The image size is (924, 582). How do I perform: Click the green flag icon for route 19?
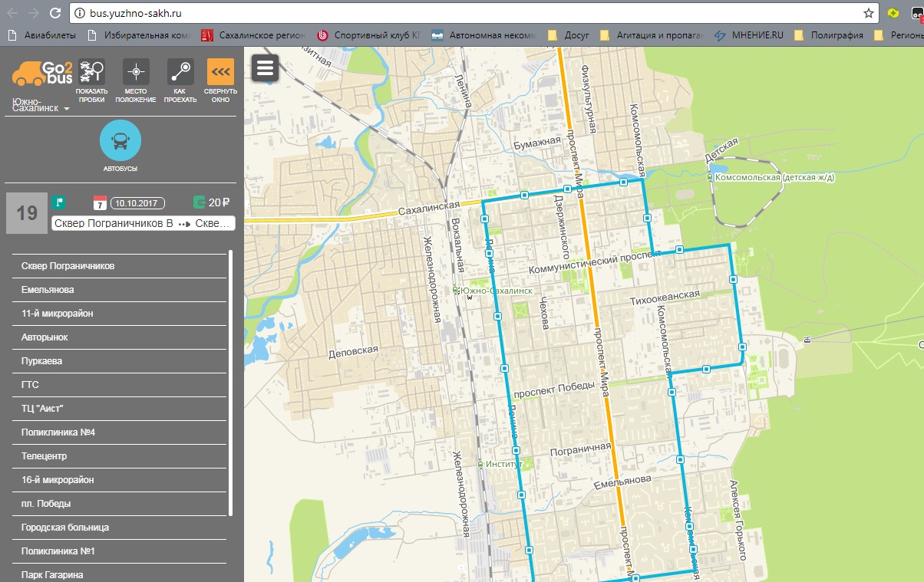(58, 202)
